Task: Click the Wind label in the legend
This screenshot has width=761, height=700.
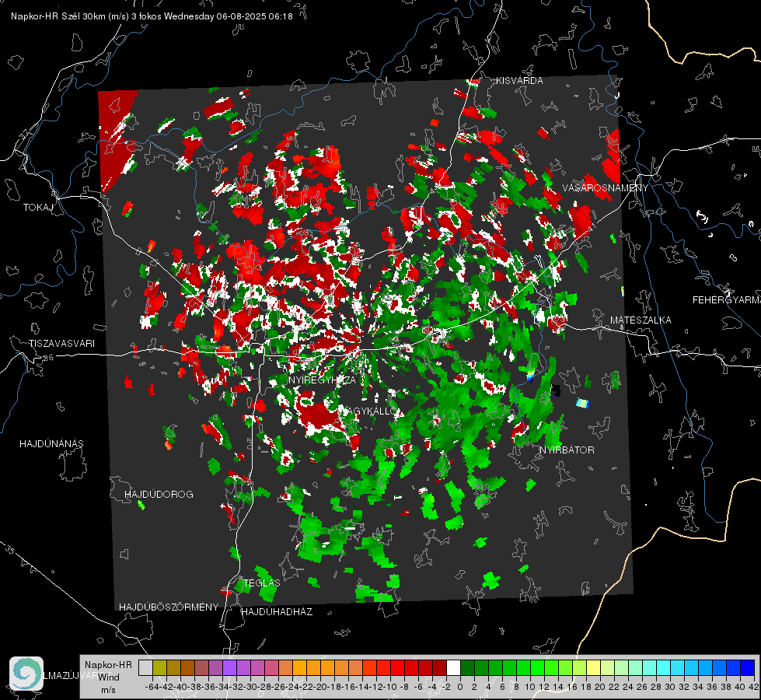Action: [109, 677]
